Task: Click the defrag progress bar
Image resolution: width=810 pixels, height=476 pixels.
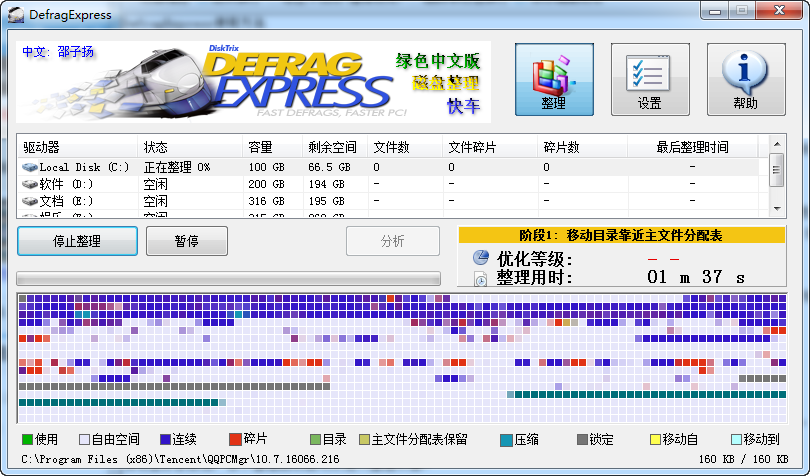Action: point(229,279)
